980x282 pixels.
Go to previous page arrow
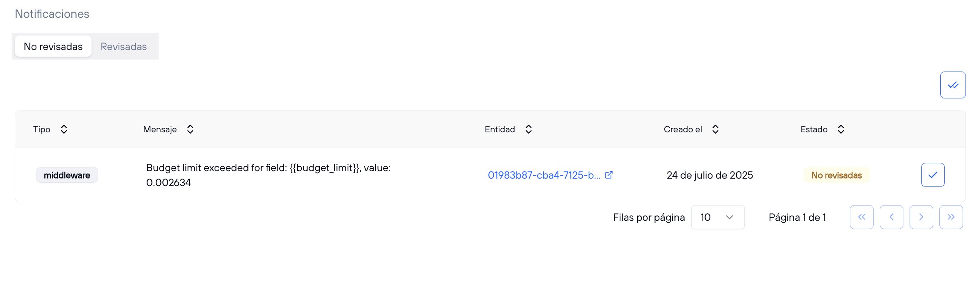coord(891,217)
